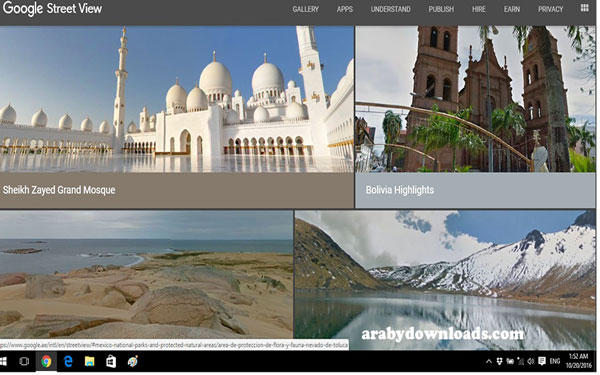Open the rocky beach coastline photo
Screen dimensions: 600x375
pyautogui.click(x=146, y=274)
